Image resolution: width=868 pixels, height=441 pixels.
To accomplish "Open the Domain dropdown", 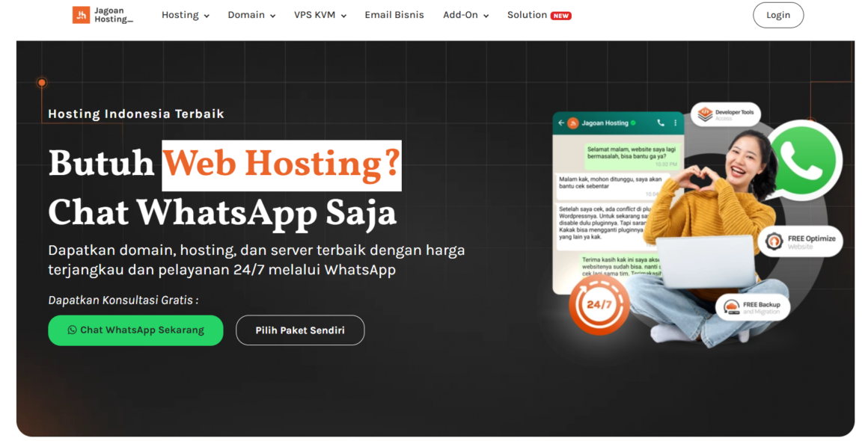I will click(251, 14).
